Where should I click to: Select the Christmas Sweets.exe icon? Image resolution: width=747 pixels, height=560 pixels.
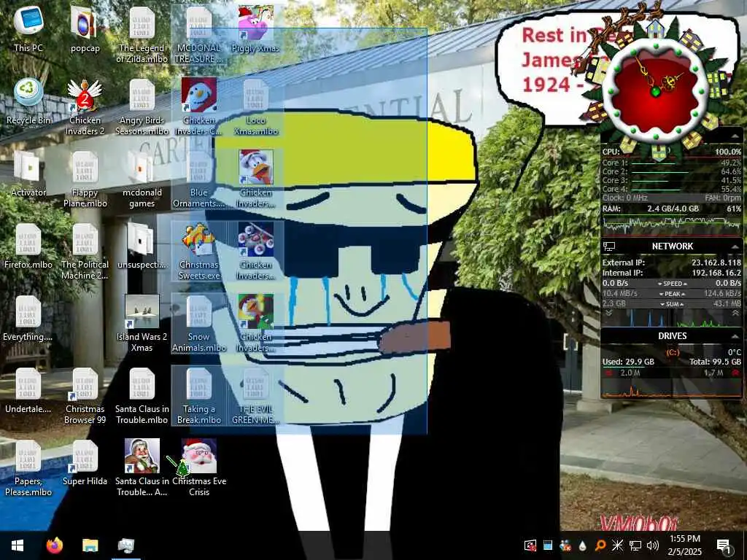[198, 252]
